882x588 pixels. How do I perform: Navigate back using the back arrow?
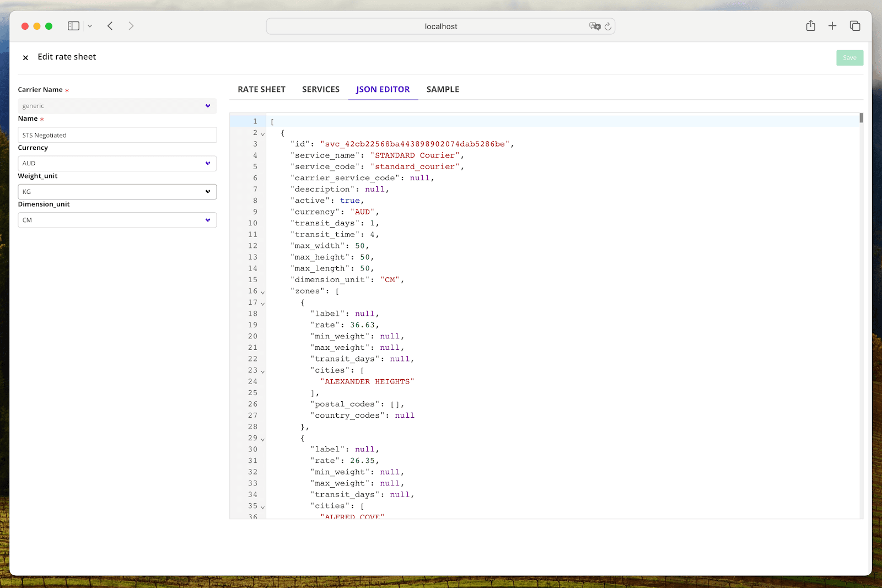[x=110, y=26]
